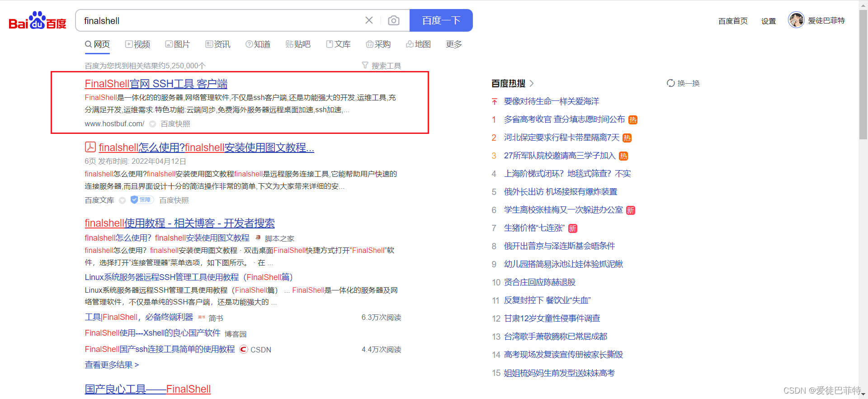Click 换一换 to refresh hot searches
Image resolution: width=868 pixels, height=399 pixels.
[683, 83]
